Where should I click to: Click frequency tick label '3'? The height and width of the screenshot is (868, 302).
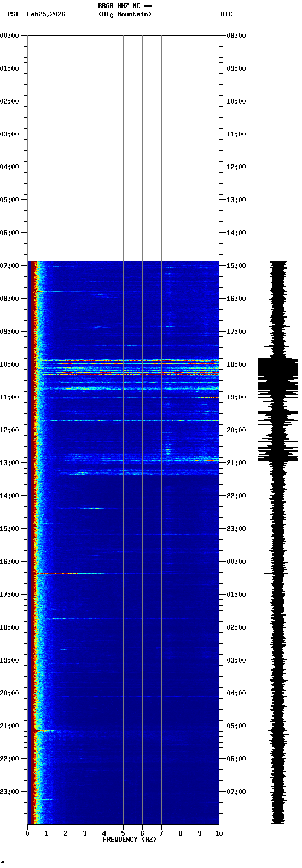[85, 833]
